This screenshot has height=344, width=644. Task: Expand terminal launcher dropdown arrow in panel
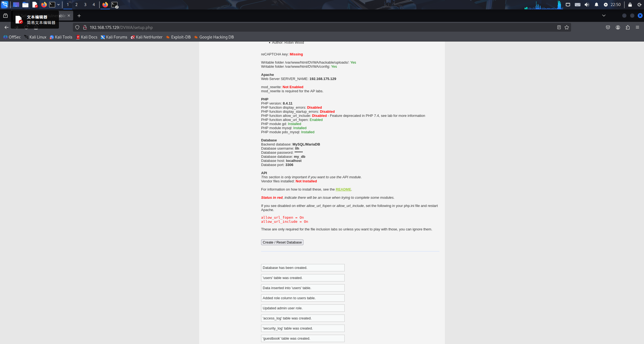point(58,5)
